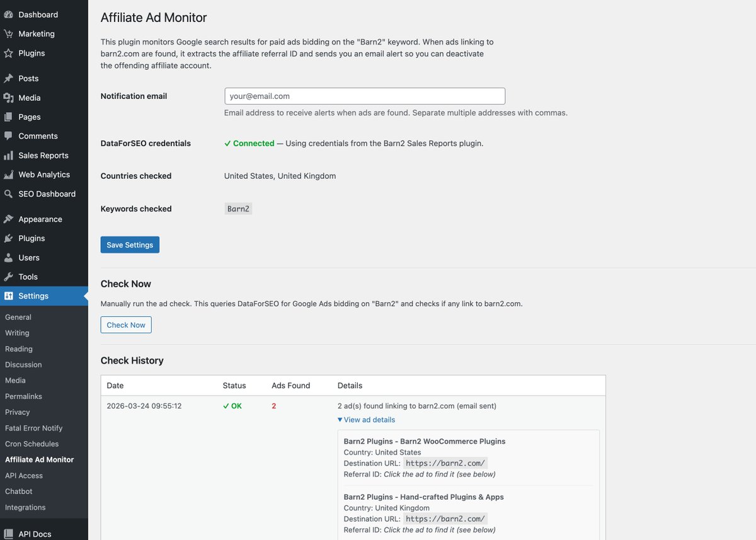
Task: Click the Notification email input field
Action: 365,96
